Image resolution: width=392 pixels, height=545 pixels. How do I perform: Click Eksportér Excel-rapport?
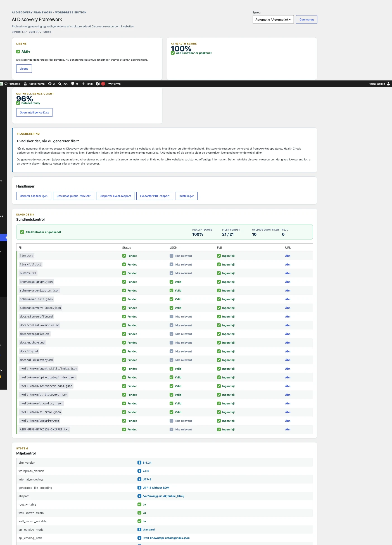coord(115,196)
